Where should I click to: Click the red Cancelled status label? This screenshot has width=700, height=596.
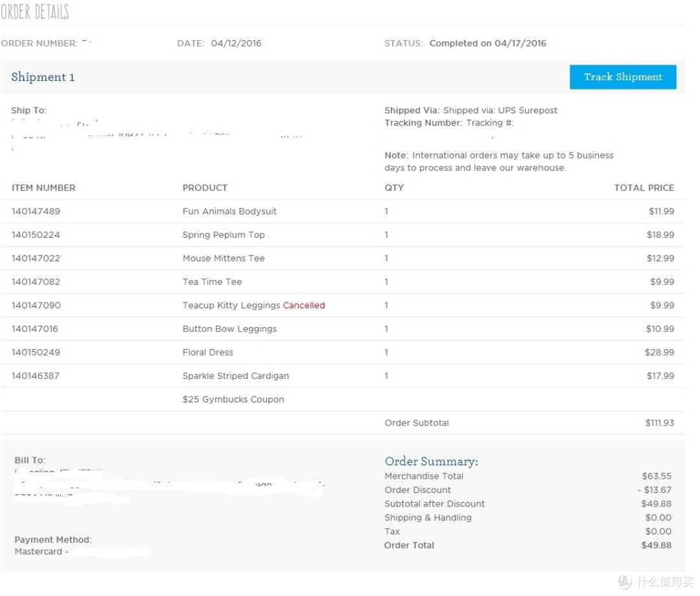(x=304, y=306)
